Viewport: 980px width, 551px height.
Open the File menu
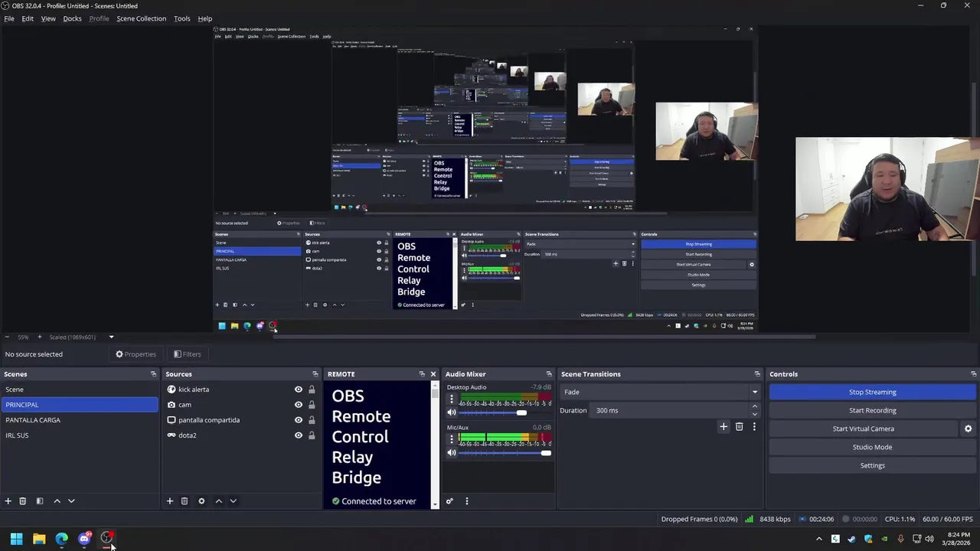[9, 18]
